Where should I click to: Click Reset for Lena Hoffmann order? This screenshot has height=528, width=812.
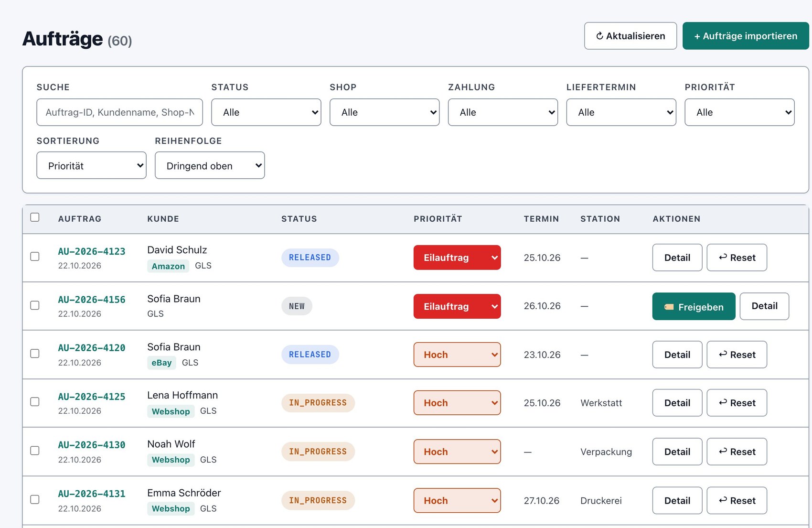pos(737,403)
